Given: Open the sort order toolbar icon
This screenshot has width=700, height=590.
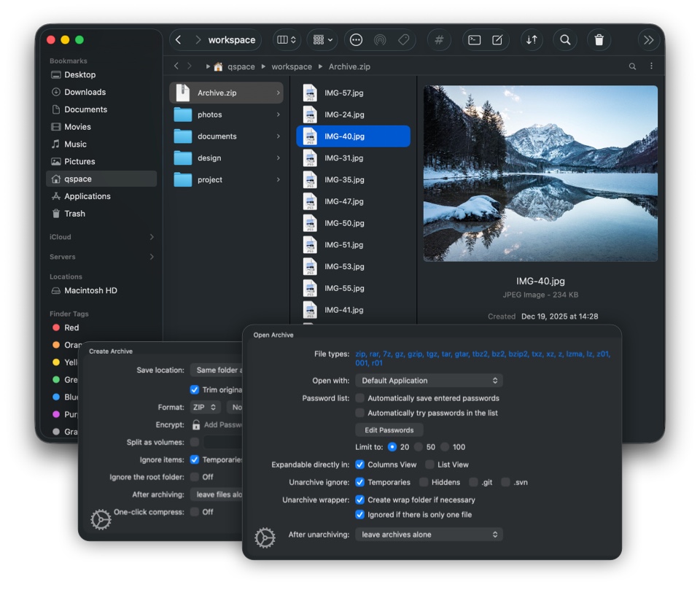Looking at the screenshot, I should (531, 40).
